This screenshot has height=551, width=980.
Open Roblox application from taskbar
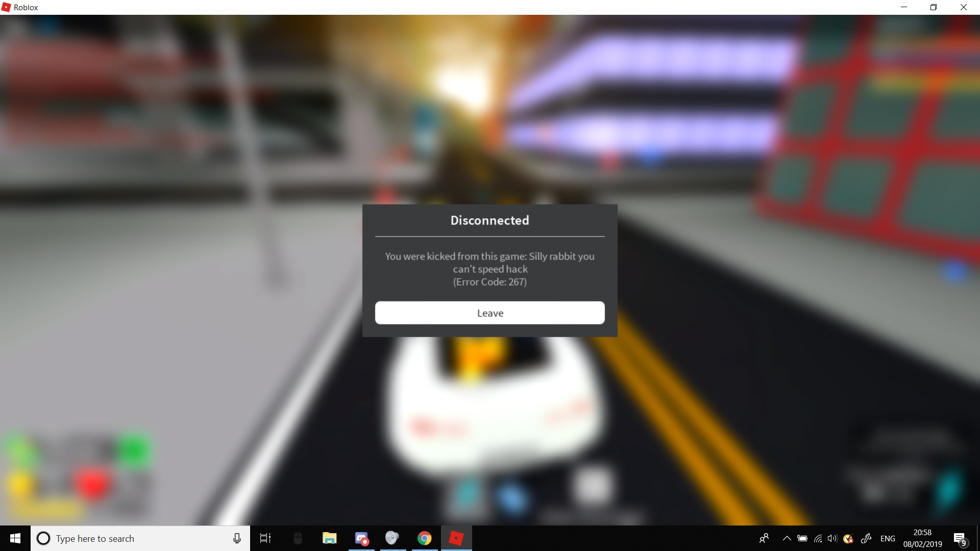coord(456,538)
